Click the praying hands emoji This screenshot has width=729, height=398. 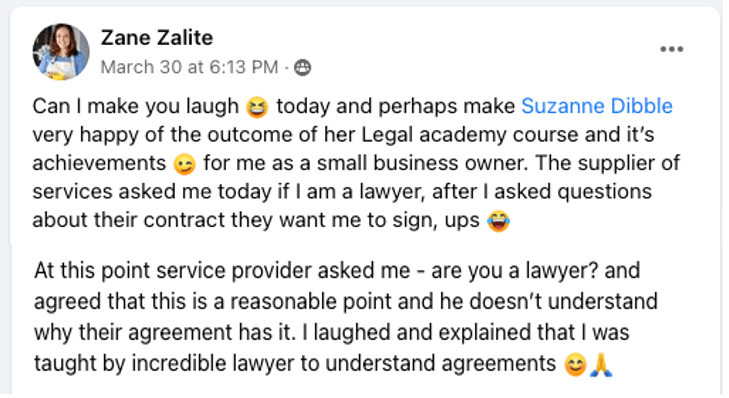coord(601,365)
